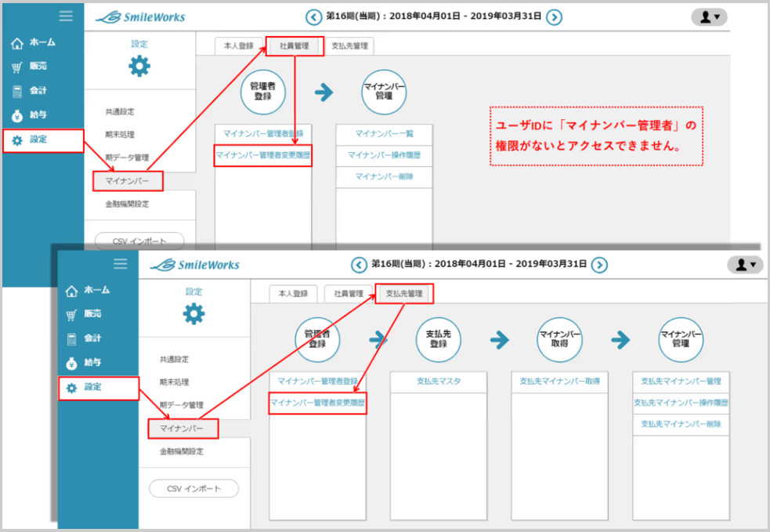Screen dimensions: 770x532
Task: Click the ホーム house icon in the lower sidebar
Action: click(72, 291)
